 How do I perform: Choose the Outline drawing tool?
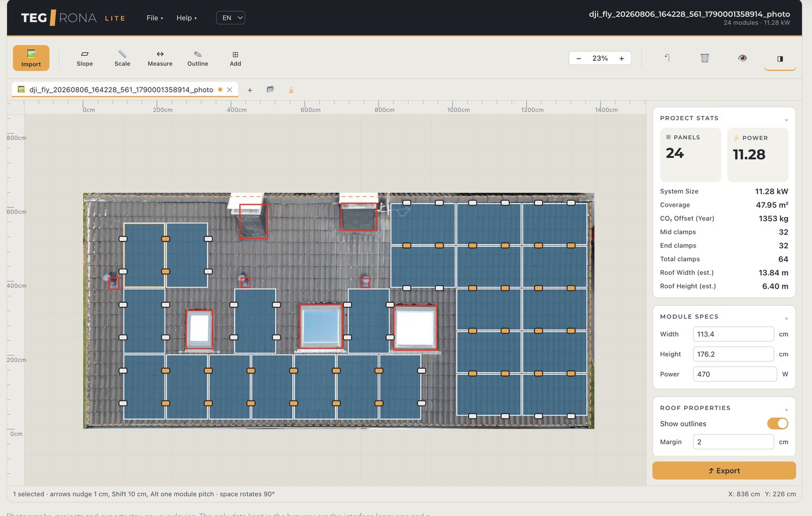[198, 58]
